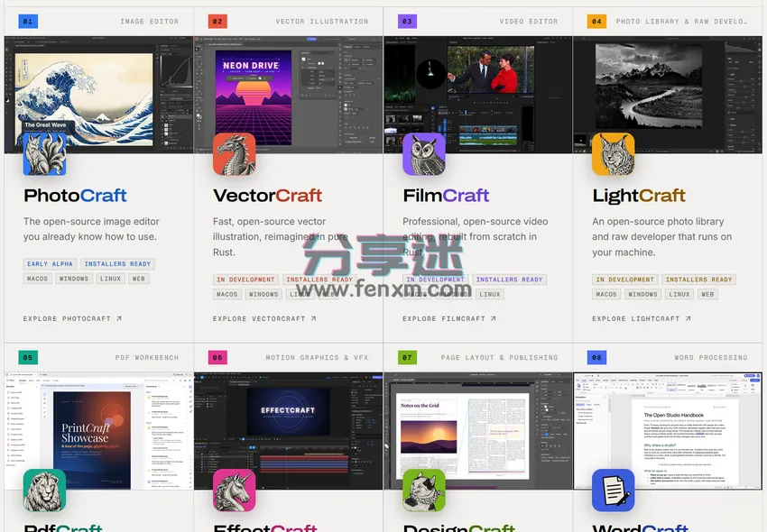Click the VIDEO EDITOR category label
This screenshot has width=767, height=532.
point(529,22)
